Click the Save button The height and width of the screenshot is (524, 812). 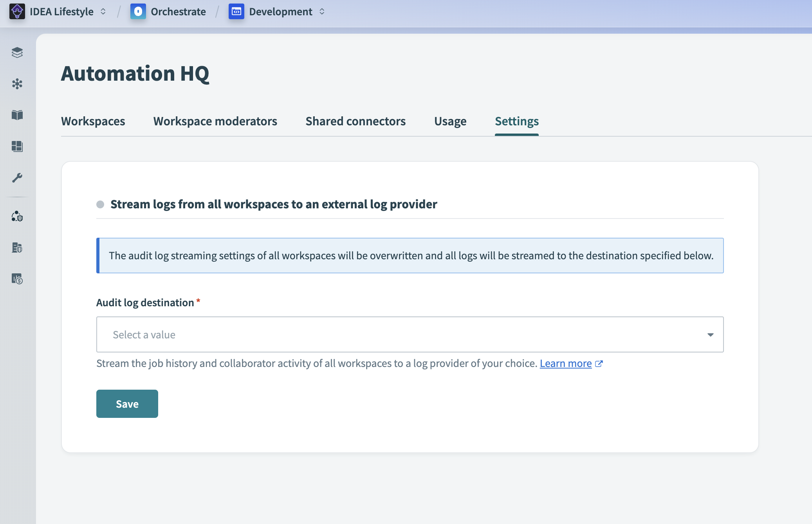point(127,404)
